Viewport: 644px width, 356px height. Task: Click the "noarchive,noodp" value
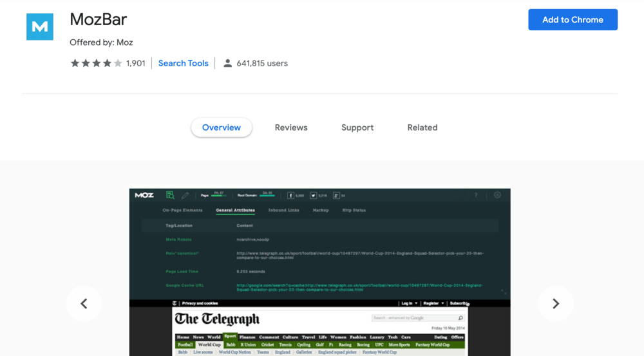[x=253, y=239]
